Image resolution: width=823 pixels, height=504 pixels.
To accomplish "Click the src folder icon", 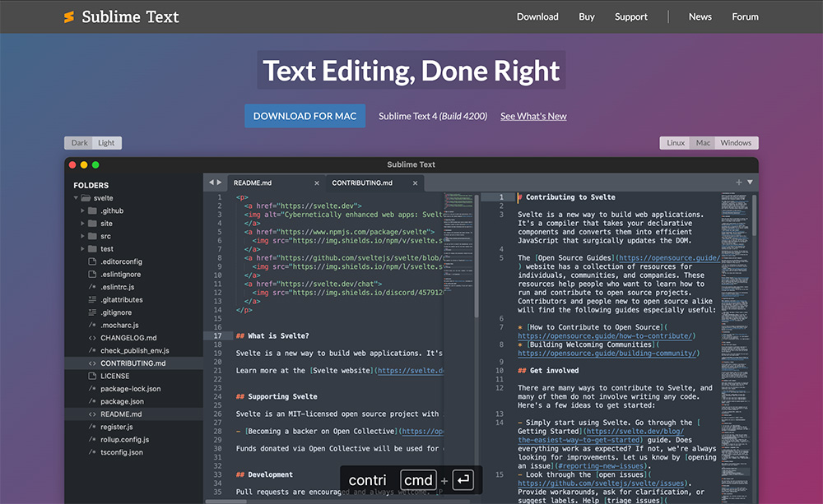I will coord(92,235).
